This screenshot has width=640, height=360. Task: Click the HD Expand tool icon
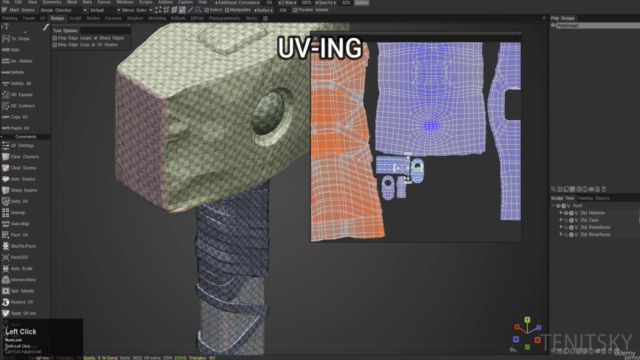pyautogui.click(x=5, y=95)
